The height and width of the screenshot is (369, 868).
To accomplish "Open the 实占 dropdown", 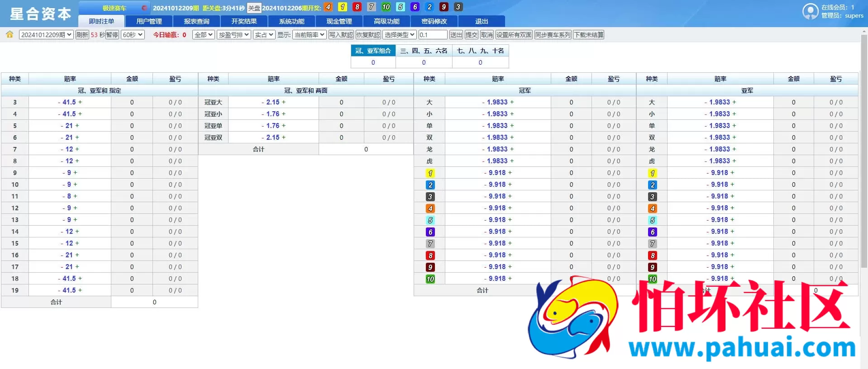I will point(264,35).
